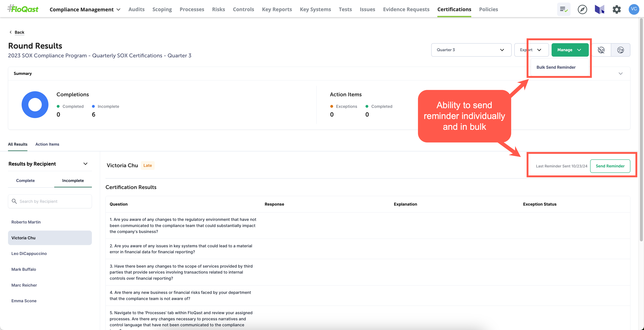The width and height of the screenshot is (644, 330).
Task: Click the Completed legend under Action Items
Action: (x=379, y=106)
